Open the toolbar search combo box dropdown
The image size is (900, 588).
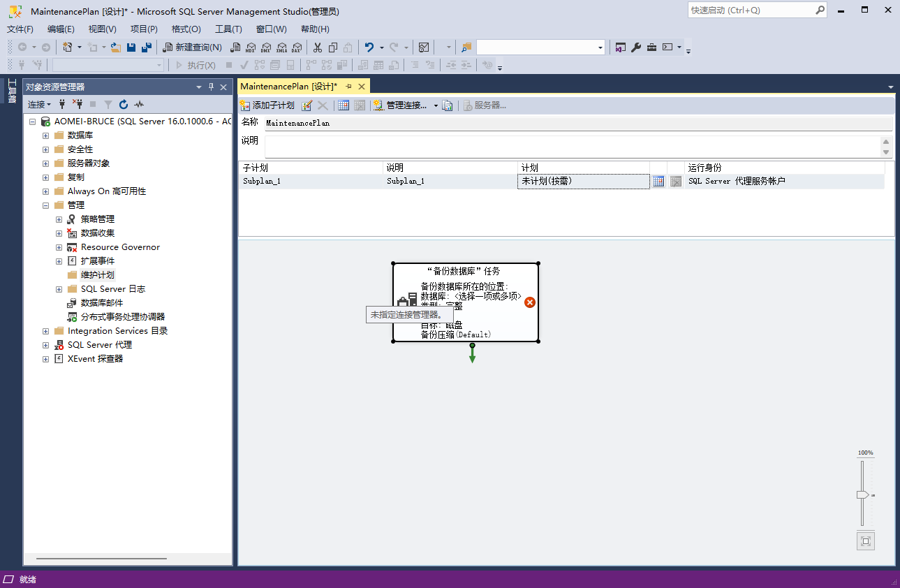click(600, 47)
